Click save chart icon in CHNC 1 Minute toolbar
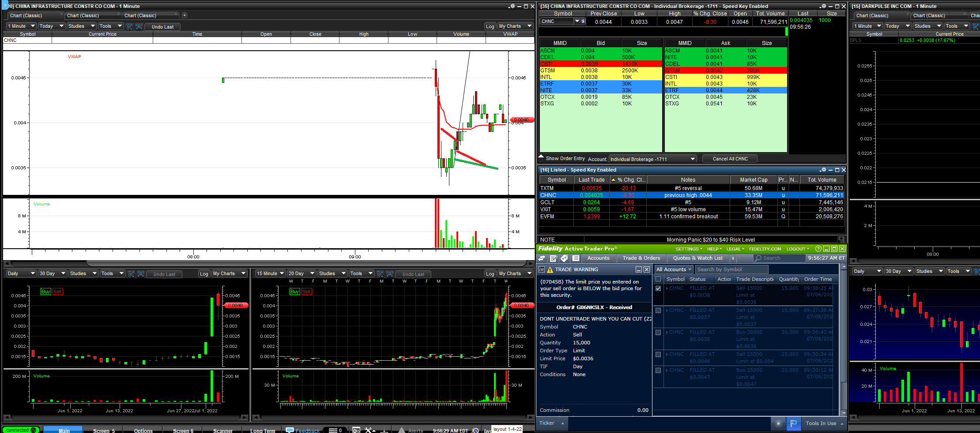 (139, 26)
